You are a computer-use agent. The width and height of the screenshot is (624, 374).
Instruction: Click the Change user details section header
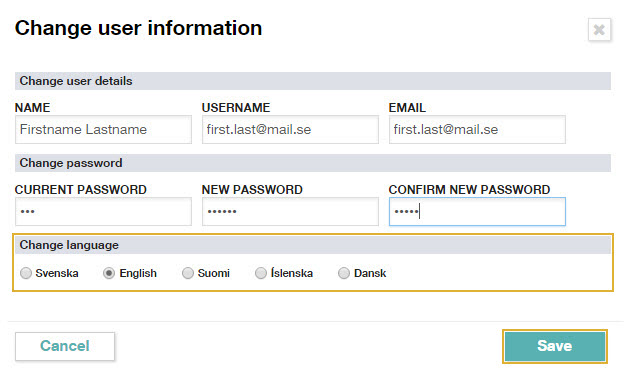pyautogui.click(x=313, y=81)
